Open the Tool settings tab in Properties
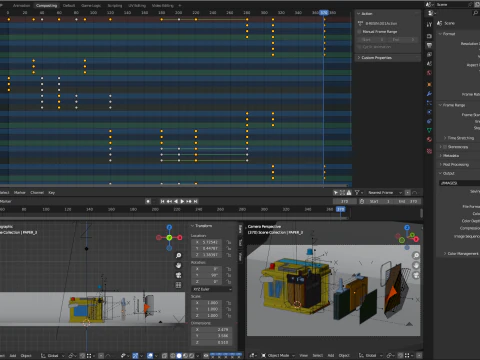The width and height of the screenshot is (480, 360). [x=429, y=24]
